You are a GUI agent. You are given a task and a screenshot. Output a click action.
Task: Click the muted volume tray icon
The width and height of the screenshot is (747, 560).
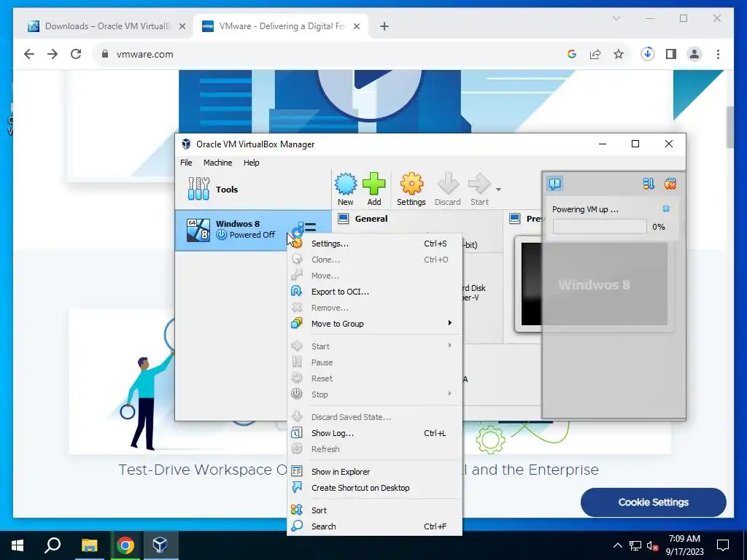click(652, 545)
